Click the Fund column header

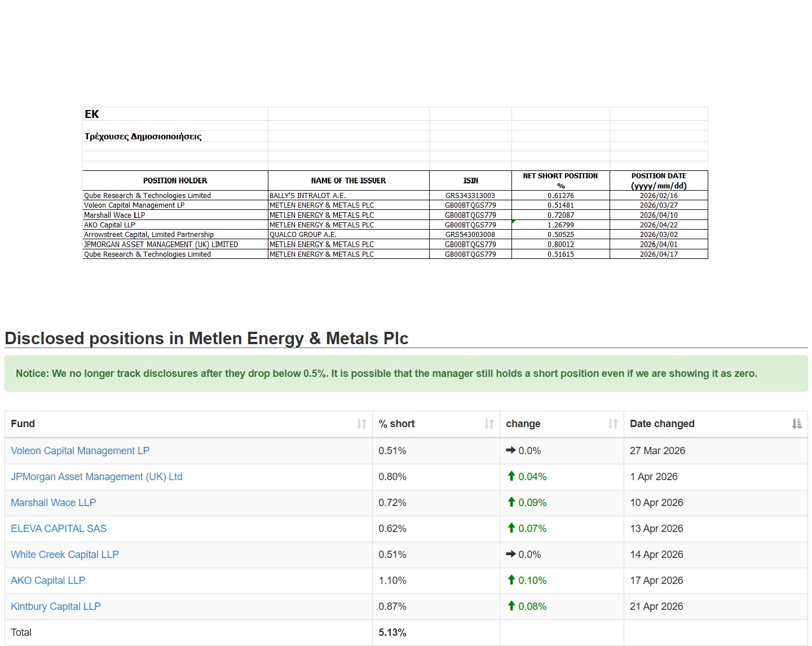point(23,424)
